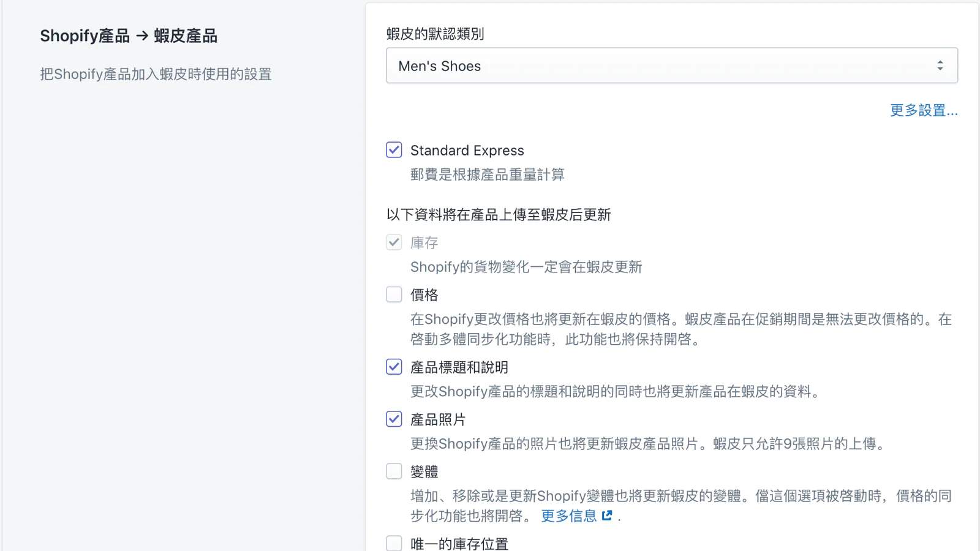This screenshot has height=551, width=980.
Task: Click the 更換Shopify產品的照片 description text
Action: tap(649, 444)
